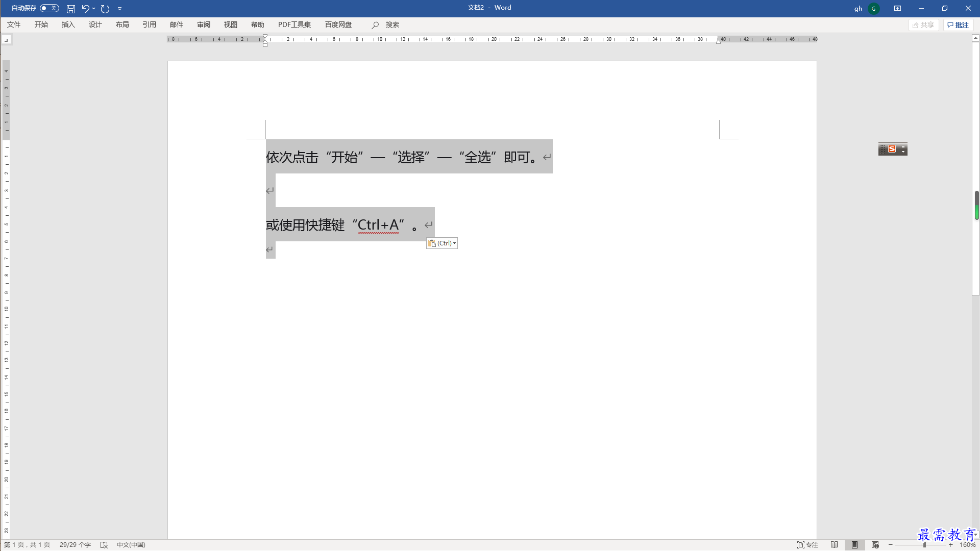Viewport: 980px width, 551px height.
Task: Expand the Customize Quick Access Toolbar menu
Action: 120,9
